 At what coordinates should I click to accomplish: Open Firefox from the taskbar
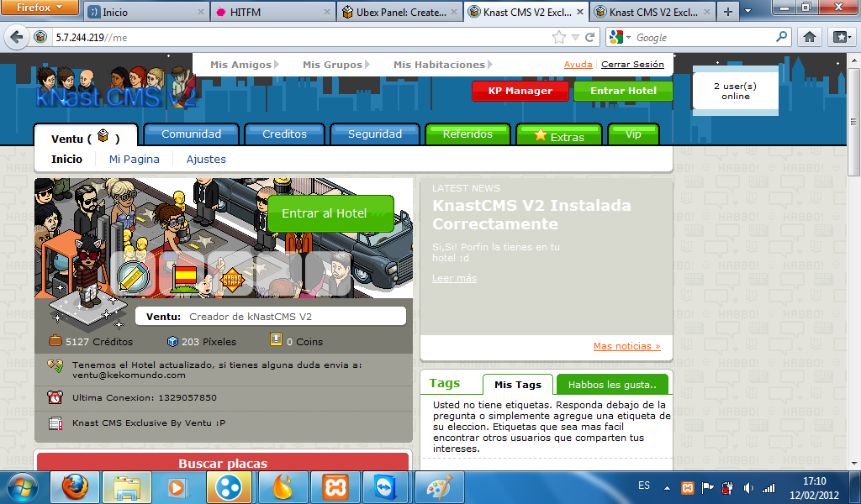75,487
